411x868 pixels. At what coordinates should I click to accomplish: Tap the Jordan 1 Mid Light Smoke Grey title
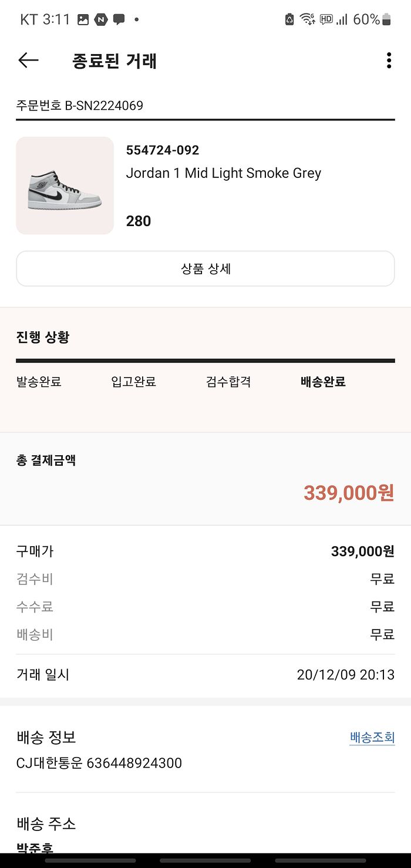point(223,173)
